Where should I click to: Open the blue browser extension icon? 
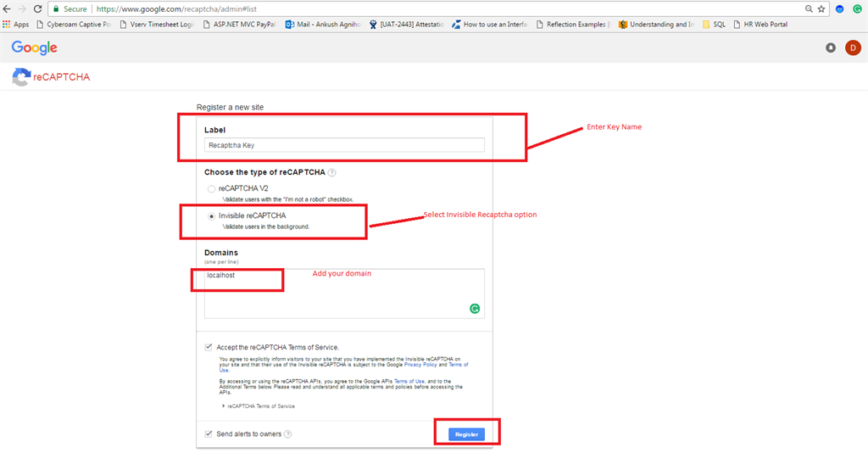840,8
